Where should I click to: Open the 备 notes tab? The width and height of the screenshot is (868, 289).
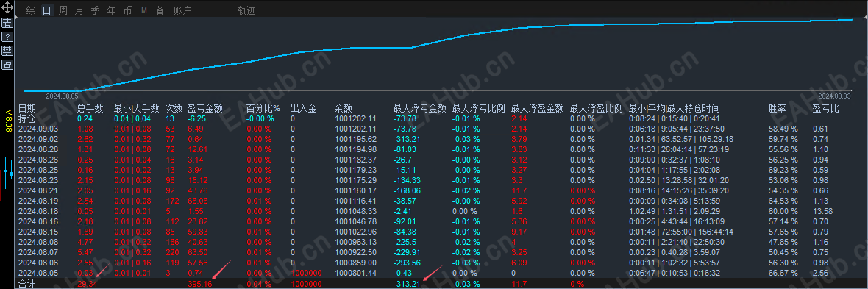[160, 10]
